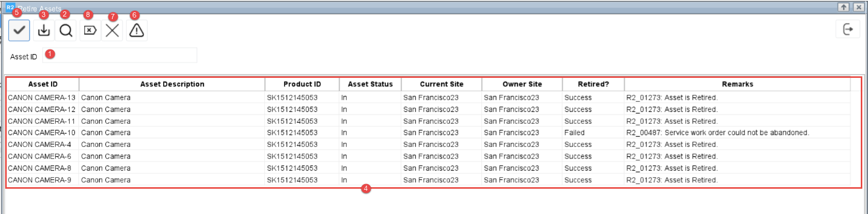Click the up-arrow window button
The height and width of the screenshot is (214, 868).
click(x=843, y=7)
